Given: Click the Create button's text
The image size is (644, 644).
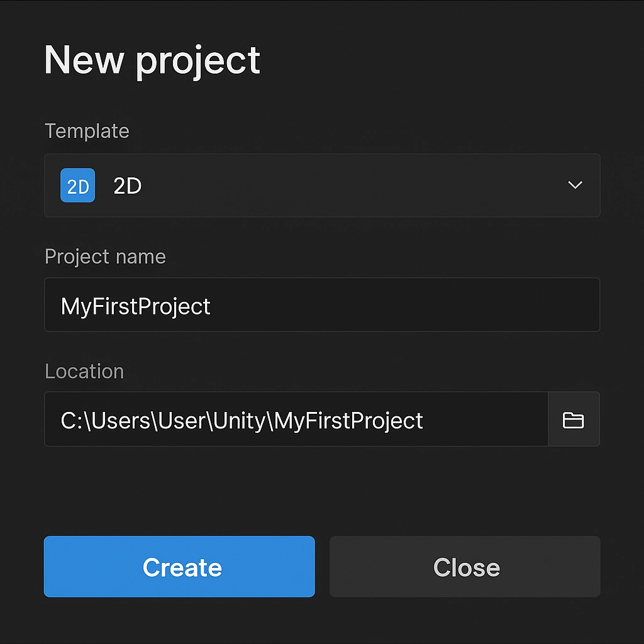Looking at the screenshot, I should click(x=182, y=567).
